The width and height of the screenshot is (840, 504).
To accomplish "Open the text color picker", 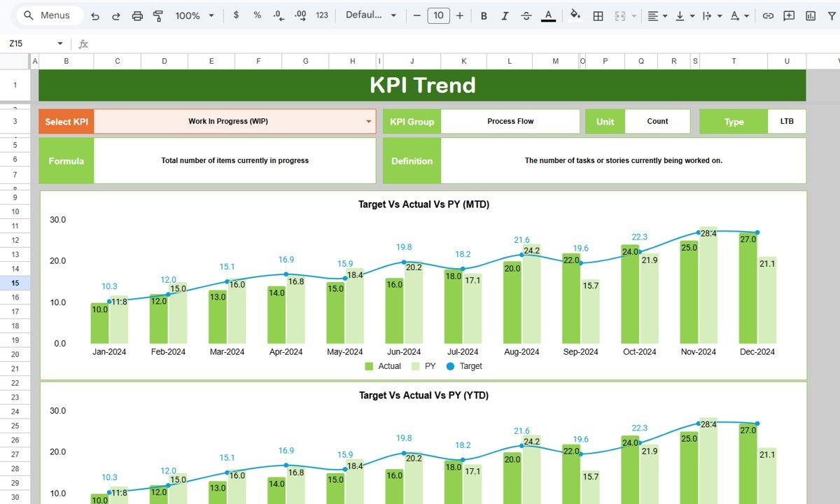I will (x=548, y=15).
